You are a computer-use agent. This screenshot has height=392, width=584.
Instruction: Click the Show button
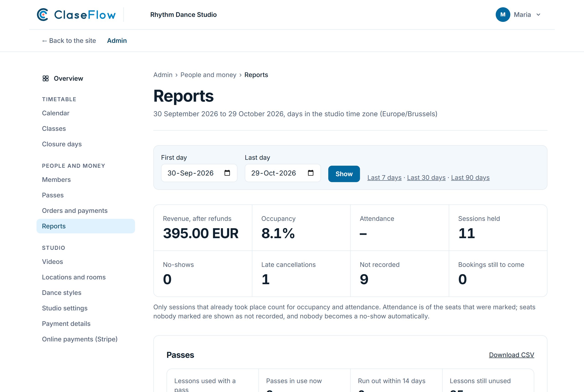tap(344, 174)
